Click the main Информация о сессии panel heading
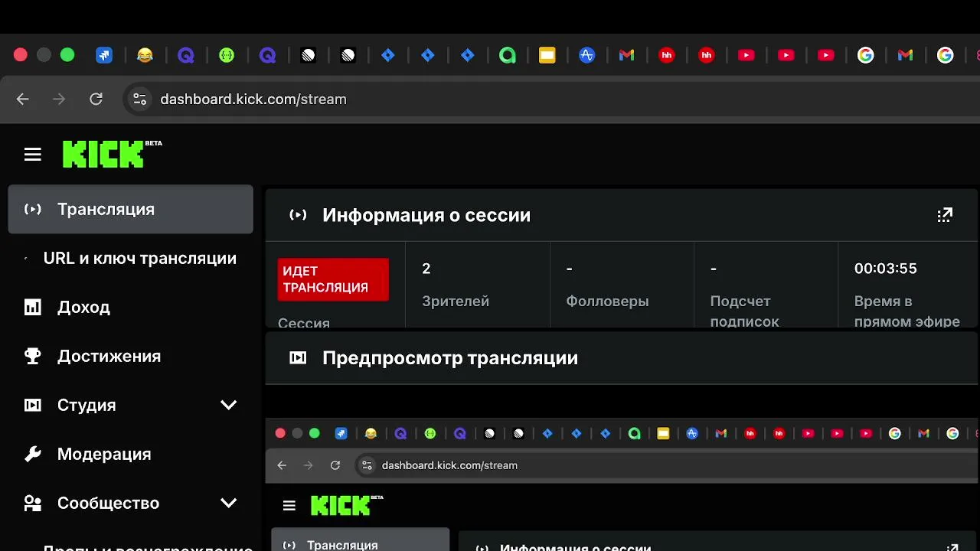The width and height of the screenshot is (980, 551). tap(426, 215)
